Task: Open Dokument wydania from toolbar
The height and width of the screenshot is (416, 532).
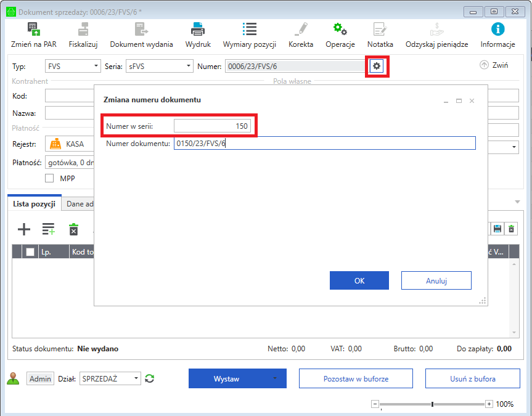Action: pos(141,29)
